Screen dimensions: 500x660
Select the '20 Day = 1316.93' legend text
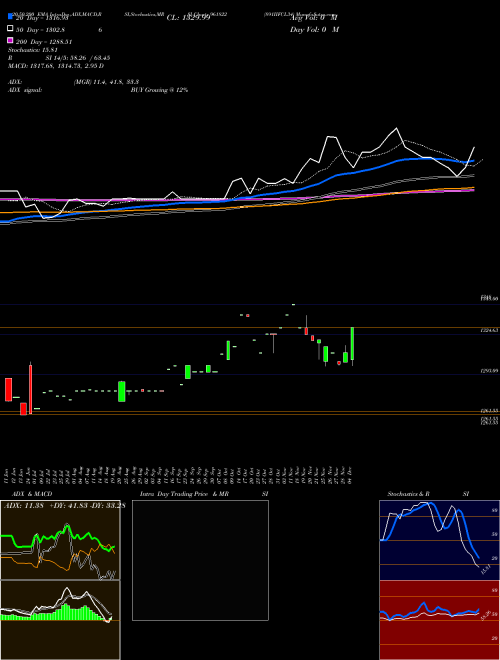(42, 18)
